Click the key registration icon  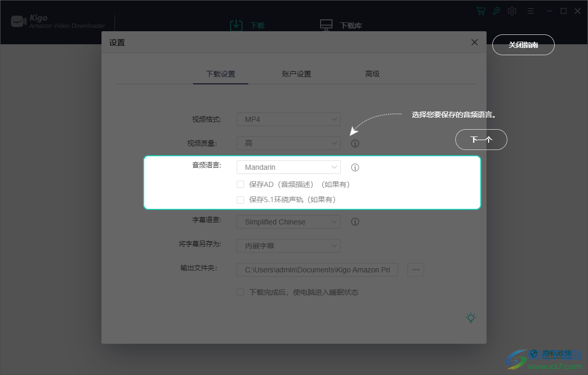(496, 11)
